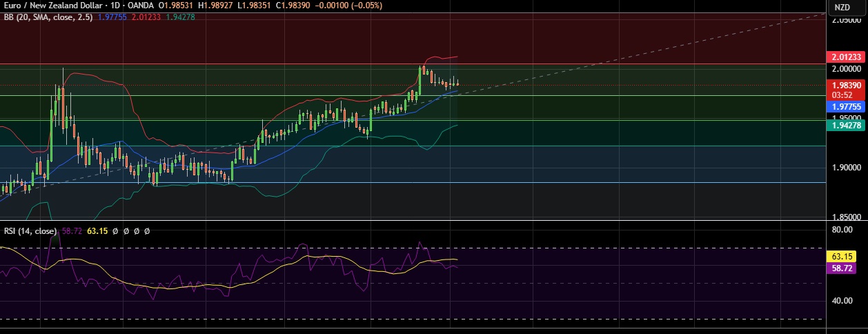Click the green 1.94278 price axis label

(x=845, y=125)
